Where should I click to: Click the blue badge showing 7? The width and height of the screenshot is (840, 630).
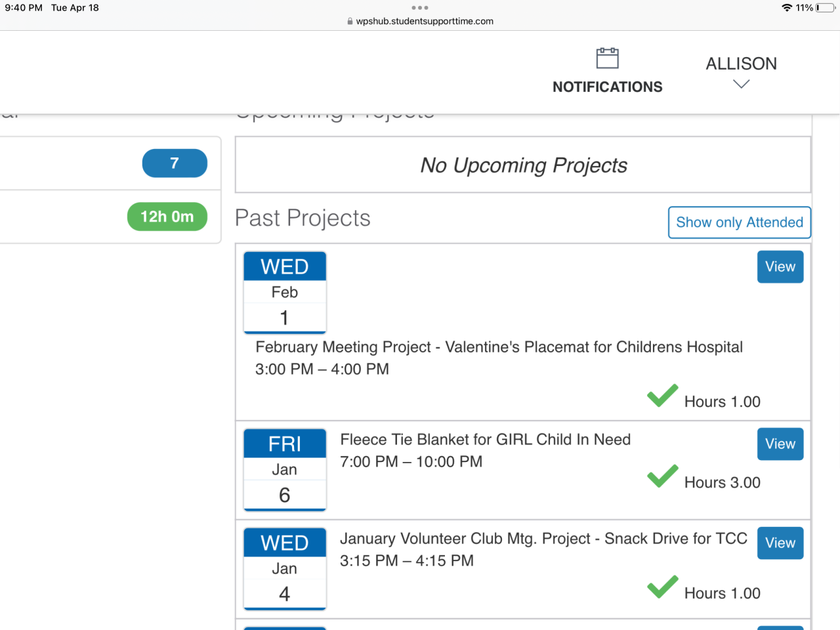[175, 163]
